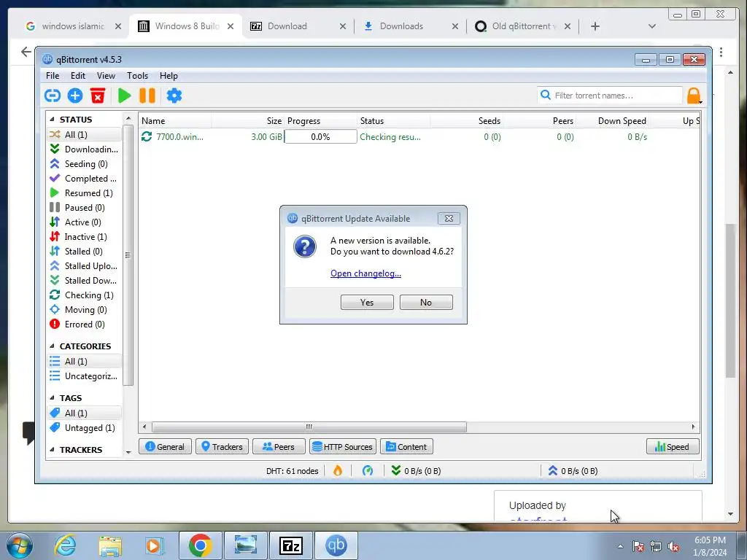Collapse the TRACKERS section
Viewport: 747px width, 560px height.
(52, 449)
